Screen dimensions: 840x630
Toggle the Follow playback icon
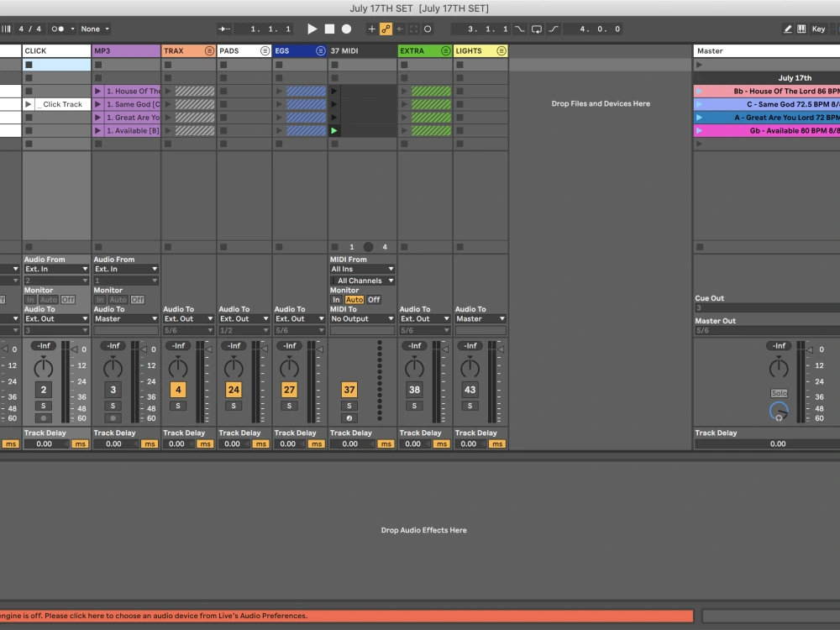click(224, 29)
